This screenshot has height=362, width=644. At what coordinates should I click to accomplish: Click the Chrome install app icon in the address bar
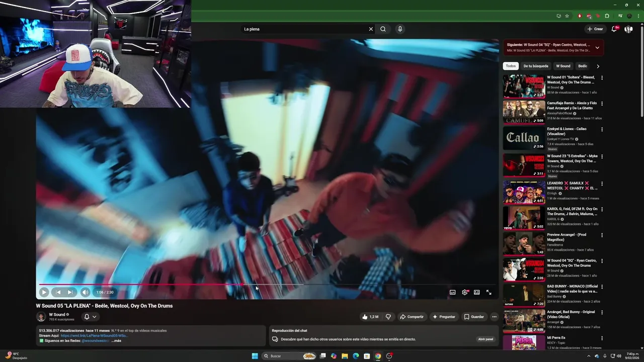point(558,16)
